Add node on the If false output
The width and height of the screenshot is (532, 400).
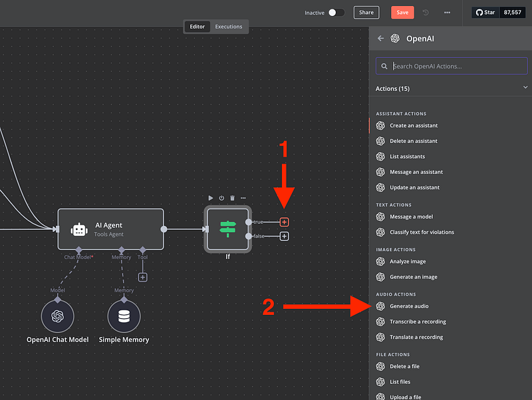pyautogui.click(x=285, y=236)
